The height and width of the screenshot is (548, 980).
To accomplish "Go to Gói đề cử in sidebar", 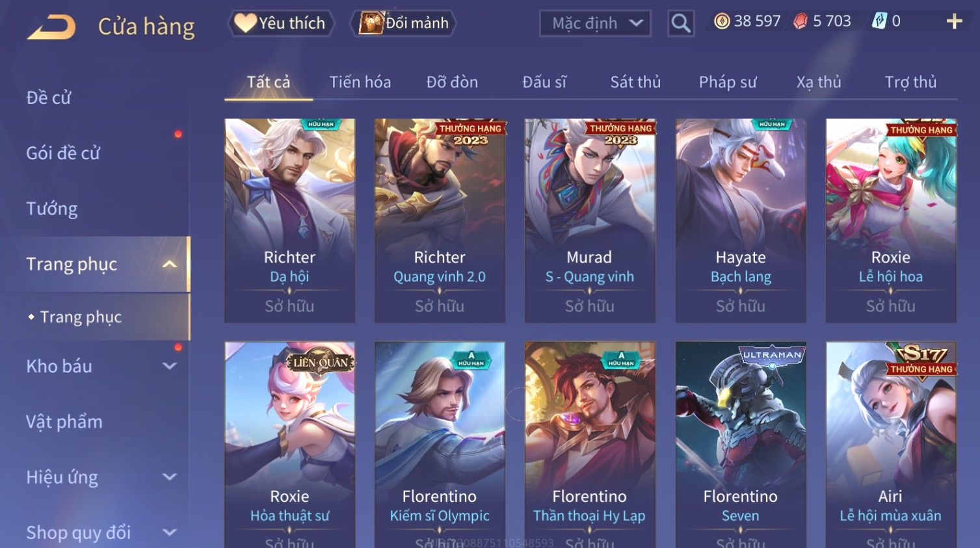I will 63,153.
